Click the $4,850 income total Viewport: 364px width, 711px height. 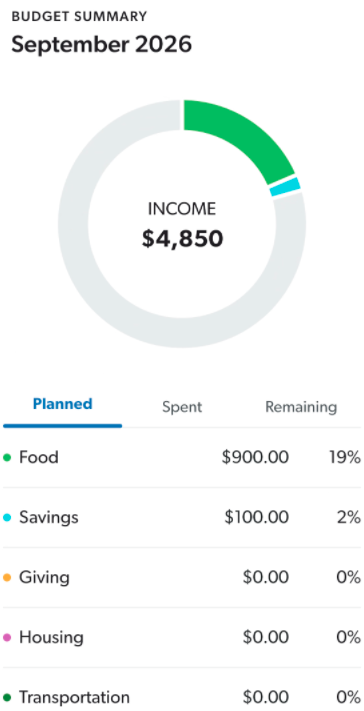(182, 239)
